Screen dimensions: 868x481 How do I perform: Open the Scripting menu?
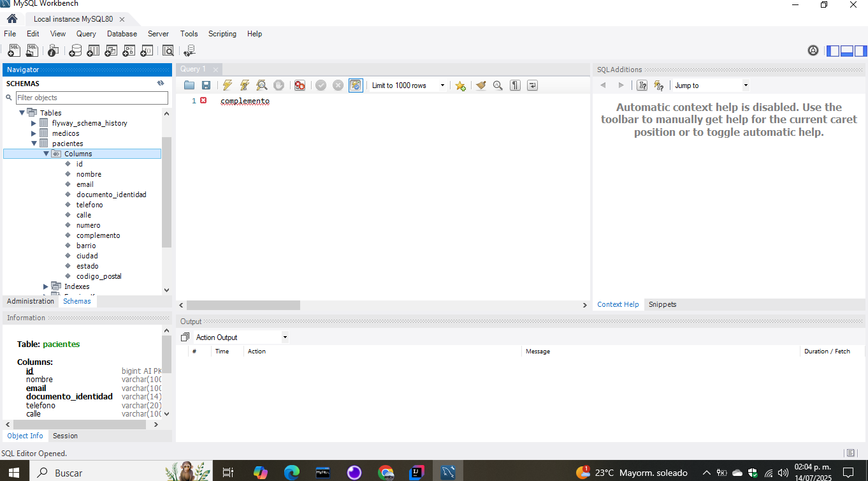[222, 34]
